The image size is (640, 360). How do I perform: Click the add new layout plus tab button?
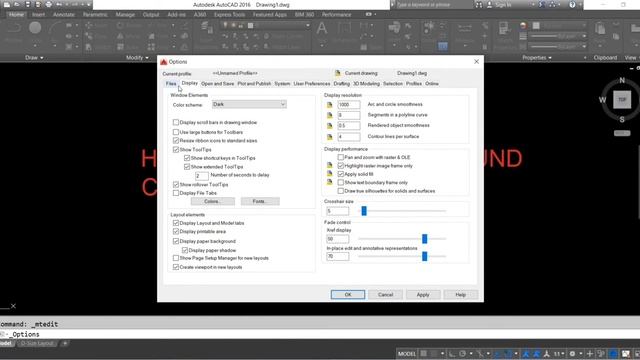(64, 344)
